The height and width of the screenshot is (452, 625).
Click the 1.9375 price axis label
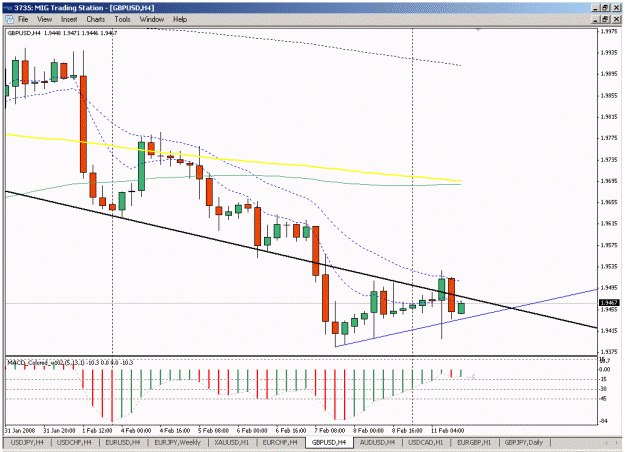609,352
